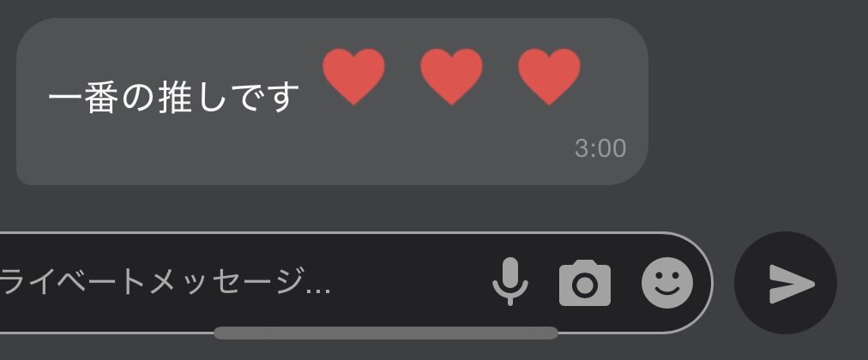Click the 推し kanji in the message
This screenshot has width=868, height=360.
tap(193, 97)
